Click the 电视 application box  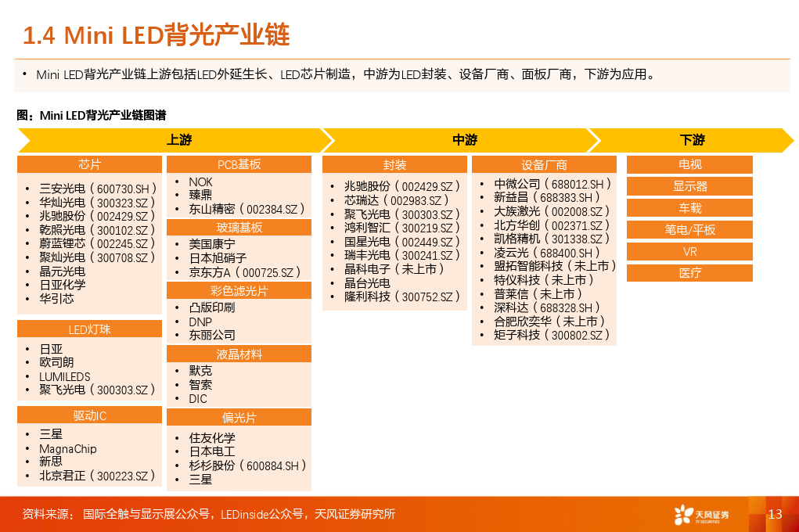tap(689, 164)
